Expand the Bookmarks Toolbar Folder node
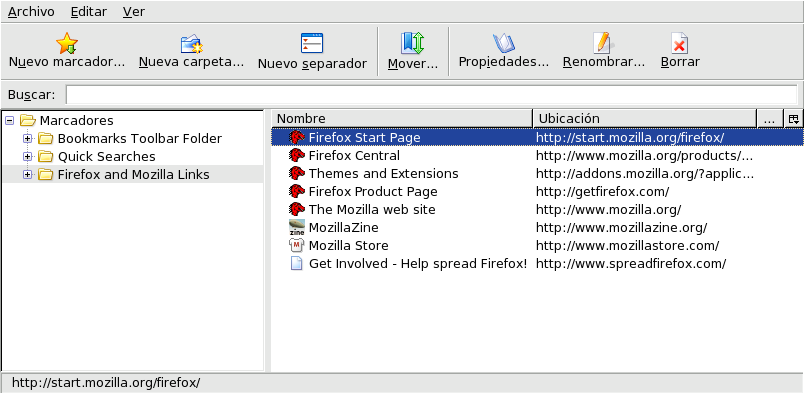The height and width of the screenshot is (394, 804). [28, 139]
